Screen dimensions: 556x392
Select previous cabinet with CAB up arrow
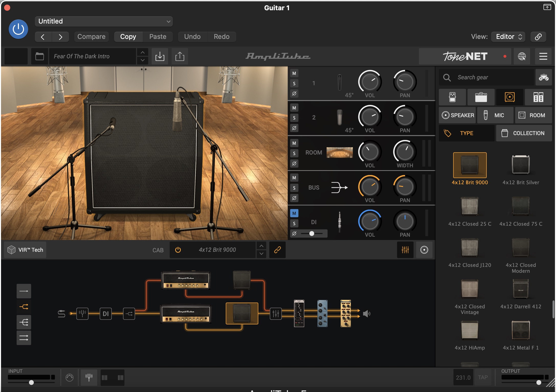(x=261, y=246)
